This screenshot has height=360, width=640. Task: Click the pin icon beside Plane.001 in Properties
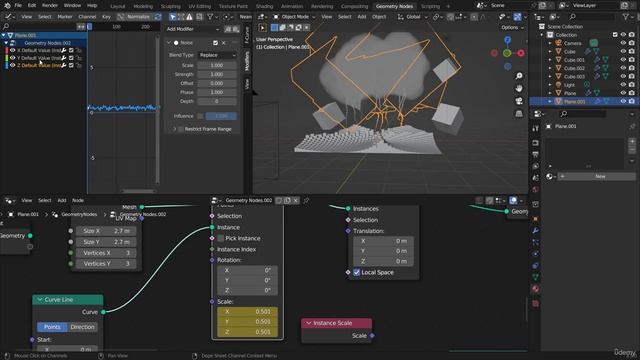tap(632, 127)
